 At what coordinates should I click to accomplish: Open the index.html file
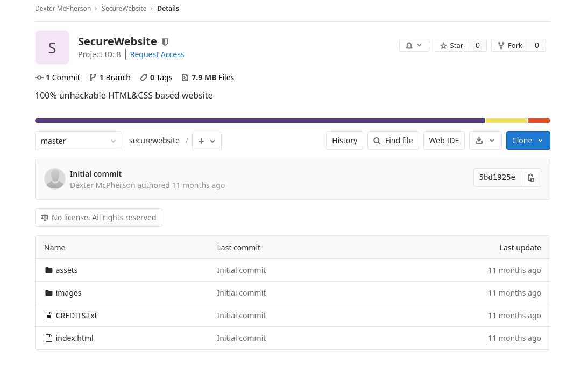point(74,338)
